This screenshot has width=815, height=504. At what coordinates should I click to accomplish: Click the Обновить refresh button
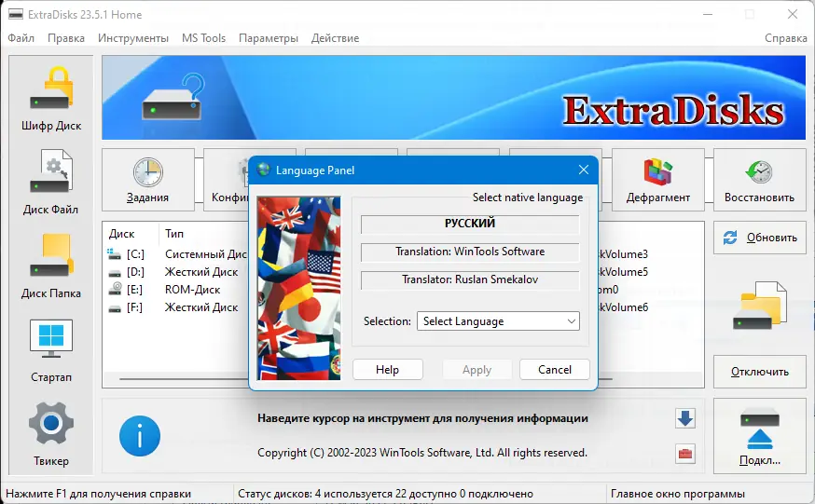(759, 238)
